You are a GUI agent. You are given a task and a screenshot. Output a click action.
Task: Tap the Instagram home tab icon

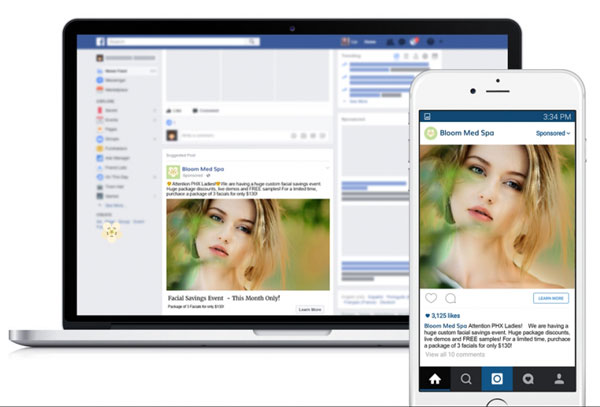(x=434, y=380)
